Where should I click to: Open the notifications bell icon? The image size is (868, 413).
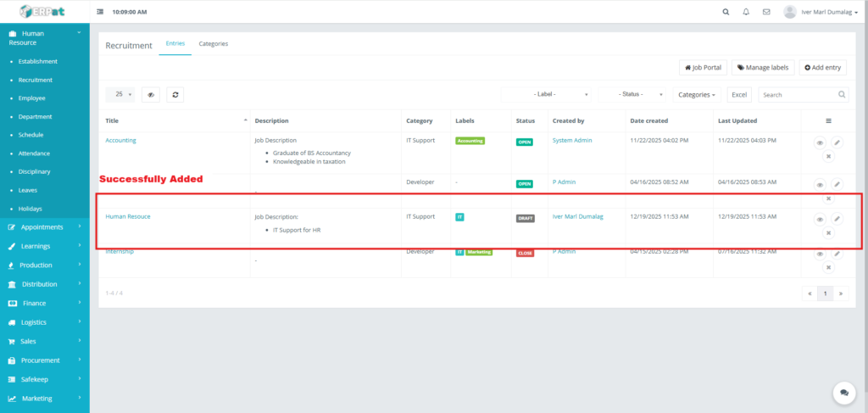pos(746,12)
